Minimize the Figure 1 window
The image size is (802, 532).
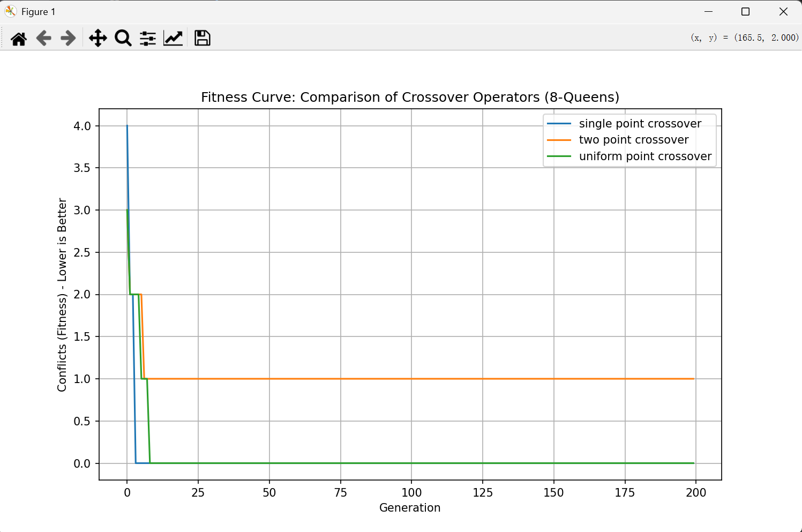(708, 11)
